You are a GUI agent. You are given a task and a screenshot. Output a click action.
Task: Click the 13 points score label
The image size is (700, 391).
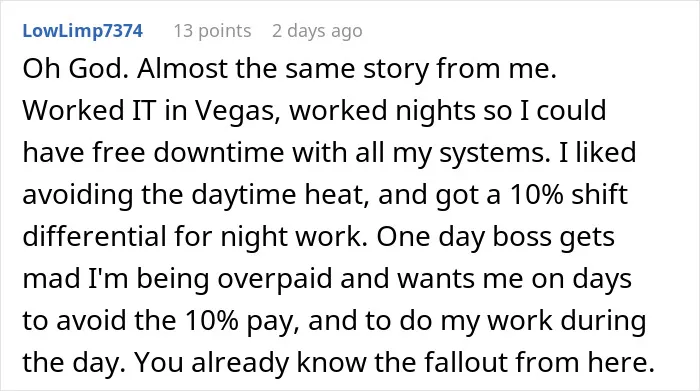pyautogui.click(x=212, y=31)
